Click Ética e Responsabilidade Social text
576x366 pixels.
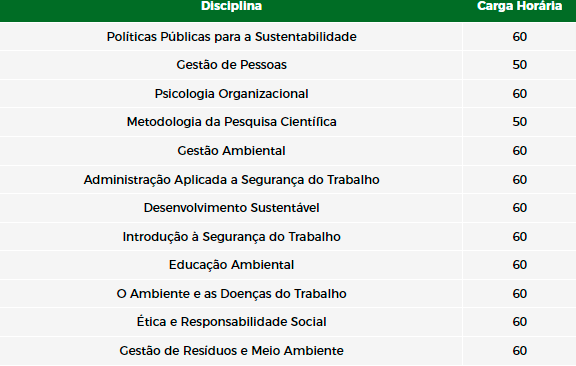click(x=231, y=322)
